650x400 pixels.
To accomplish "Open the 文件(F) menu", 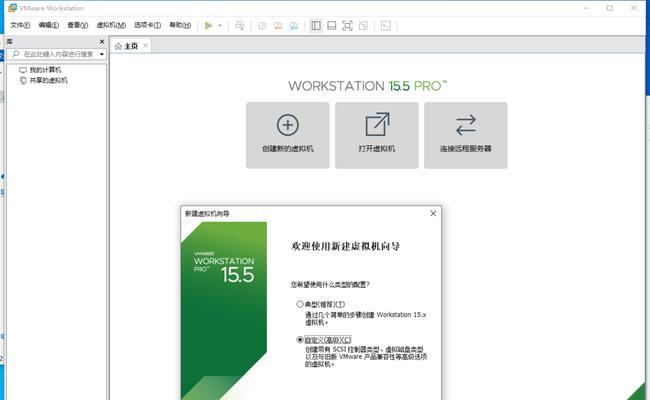I will 20,25.
